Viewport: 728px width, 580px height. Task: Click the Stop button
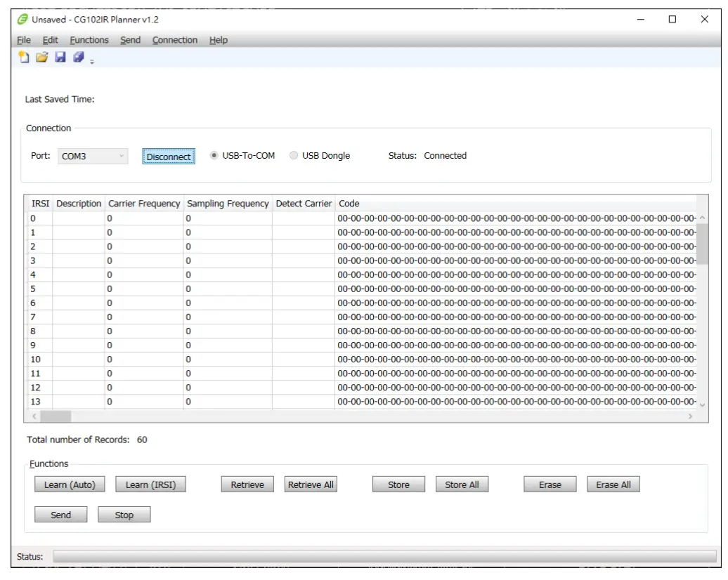click(x=124, y=515)
